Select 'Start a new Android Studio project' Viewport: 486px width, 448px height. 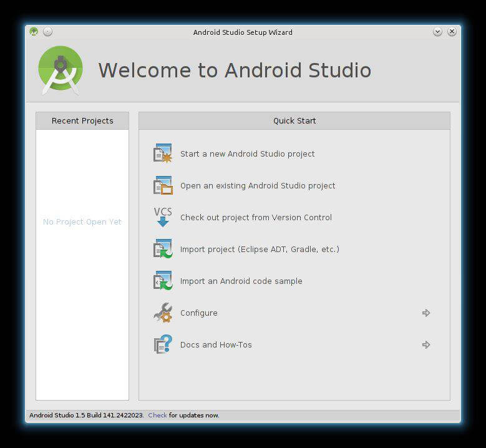point(247,154)
